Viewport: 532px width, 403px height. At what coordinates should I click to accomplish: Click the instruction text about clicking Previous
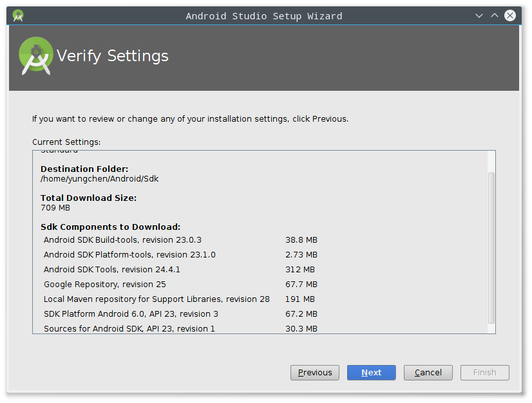191,119
